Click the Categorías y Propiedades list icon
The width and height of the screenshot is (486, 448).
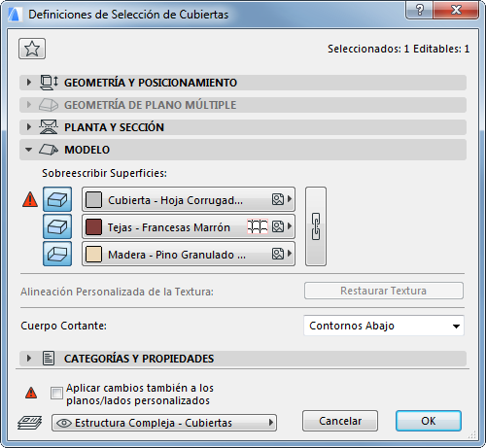pos(49,359)
